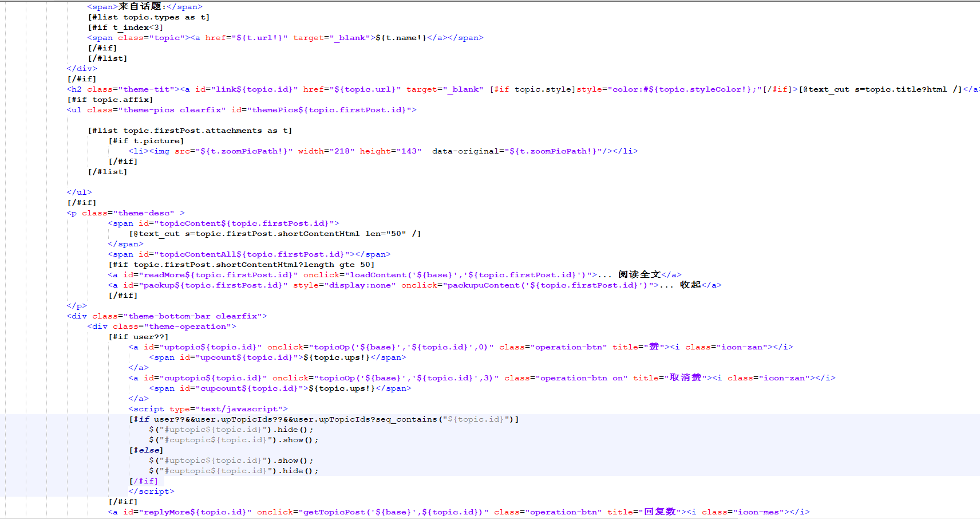Screen dimensions: 980x519
Task: Click the 'id="replyMore${topic.id}"' attribute
Action: click(x=187, y=512)
